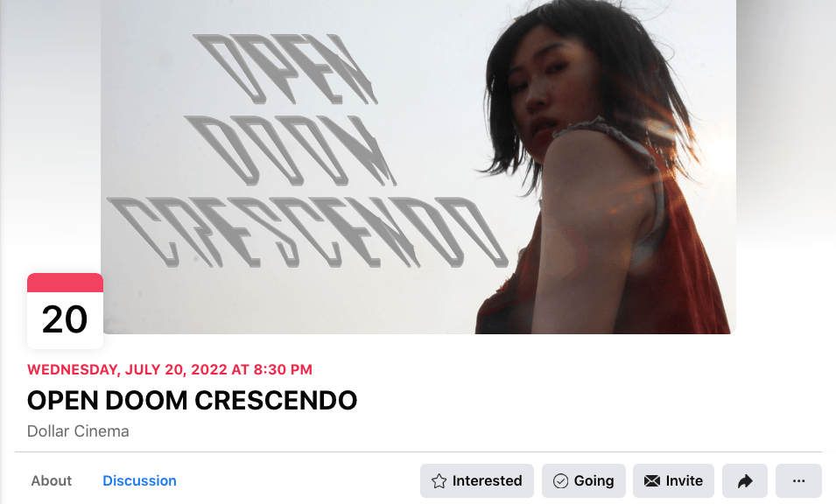Click the blurred area left of cover image
The width and height of the screenshot is (836, 504).
[x=51, y=133]
